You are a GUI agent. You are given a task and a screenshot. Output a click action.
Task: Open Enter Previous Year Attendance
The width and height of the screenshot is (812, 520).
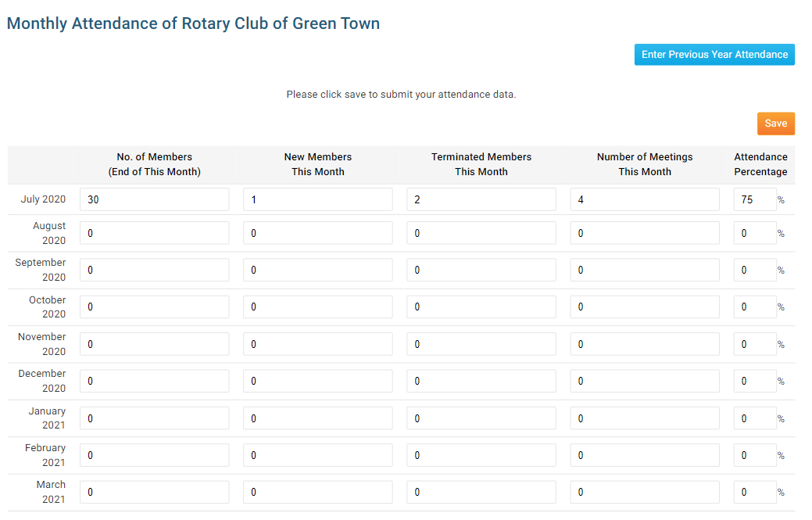tap(714, 55)
